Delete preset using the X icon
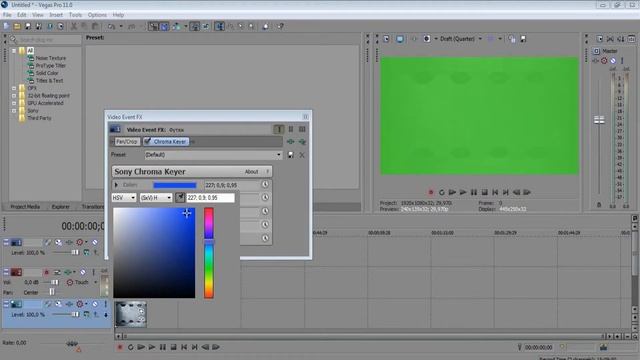The image size is (640, 360). [302, 155]
